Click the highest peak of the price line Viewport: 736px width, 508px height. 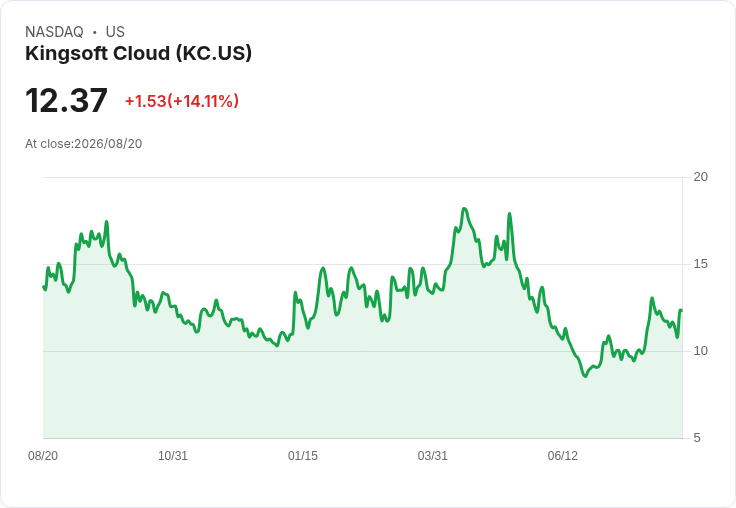coord(464,208)
